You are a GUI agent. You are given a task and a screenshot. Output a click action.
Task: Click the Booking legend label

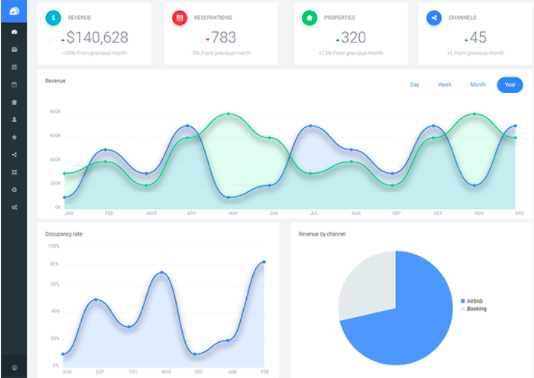(x=477, y=309)
